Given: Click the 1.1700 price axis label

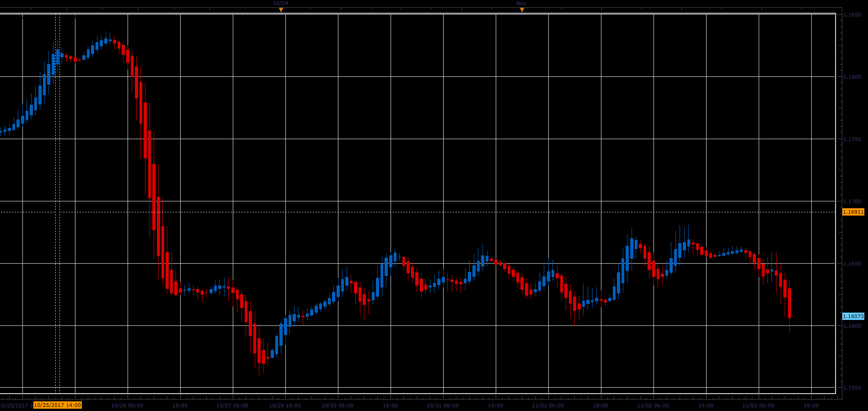Looking at the screenshot, I should click(852, 201).
